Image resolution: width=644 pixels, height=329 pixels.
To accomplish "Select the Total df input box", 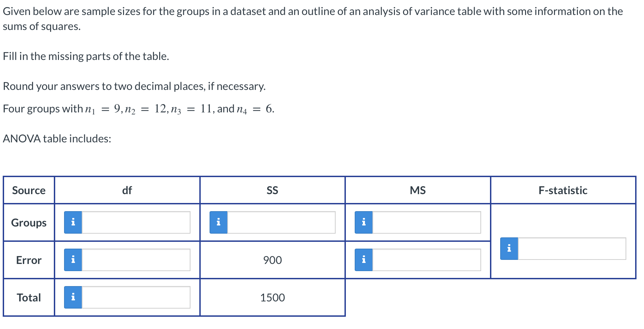I will (x=136, y=297).
